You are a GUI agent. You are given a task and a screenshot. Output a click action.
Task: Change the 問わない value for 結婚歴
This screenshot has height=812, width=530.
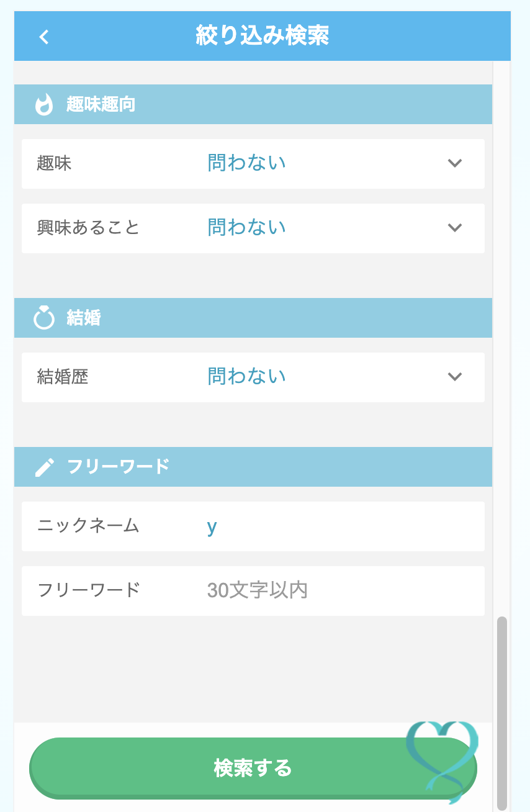(246, 377)
